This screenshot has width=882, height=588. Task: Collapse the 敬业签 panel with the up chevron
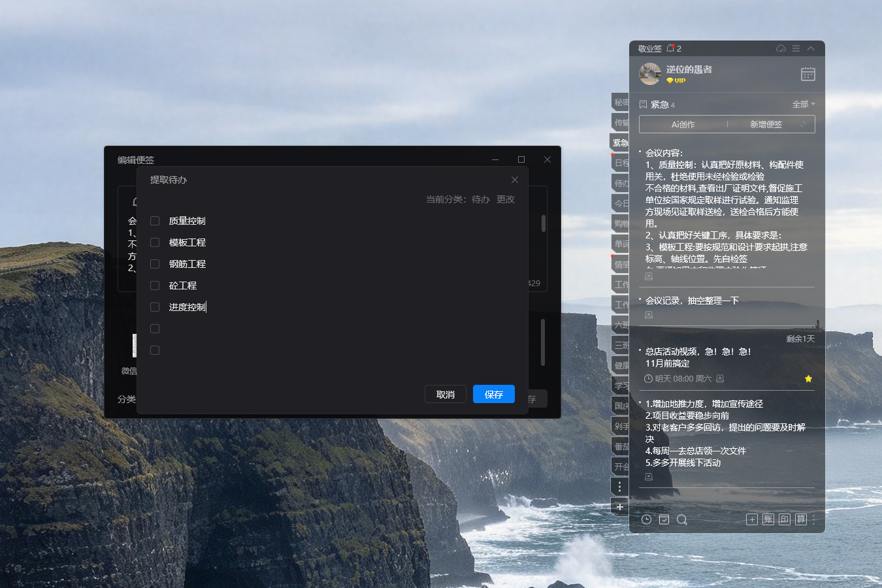coord(811,48)
